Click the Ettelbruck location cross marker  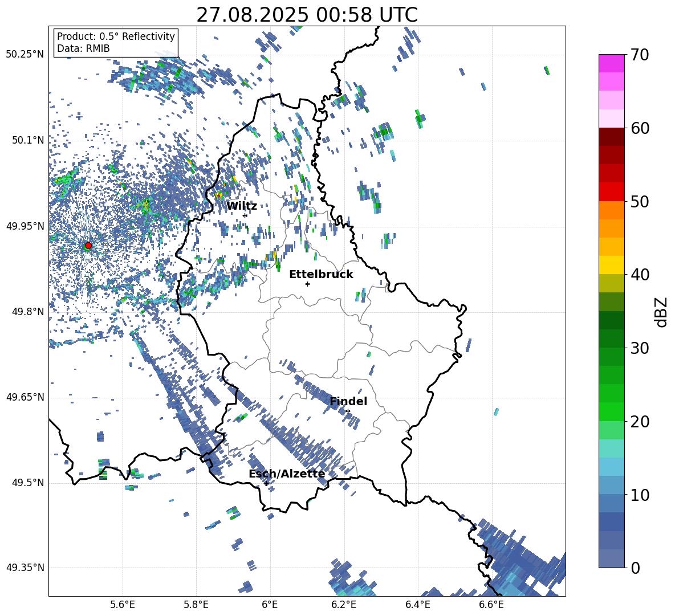(x=307, y=284)
